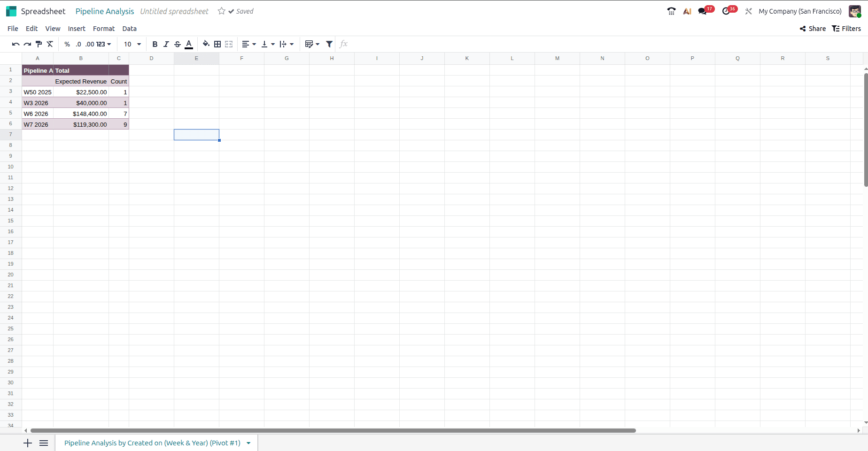Open the table formatting dropdown
The image size is (868, 451).
coord(312,44)
